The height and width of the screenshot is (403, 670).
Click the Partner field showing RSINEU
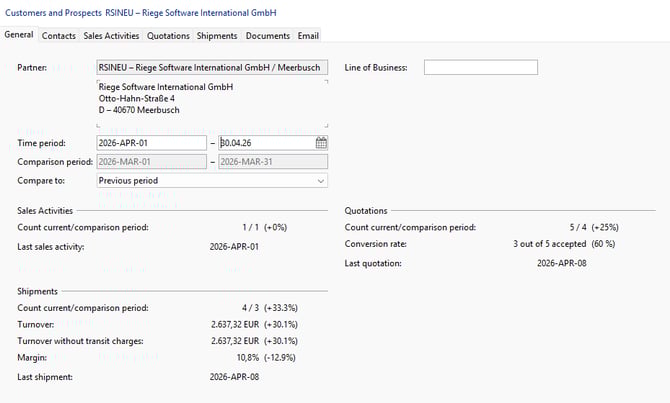[x=211, y=67]
